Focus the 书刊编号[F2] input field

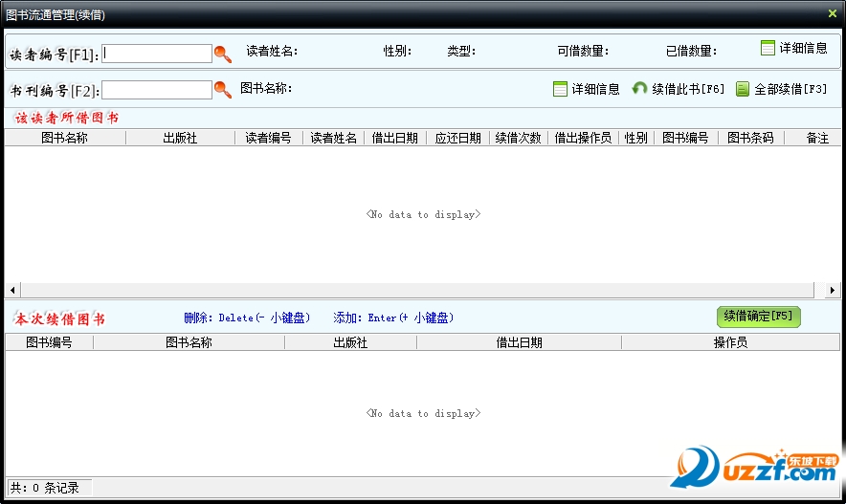157,90
